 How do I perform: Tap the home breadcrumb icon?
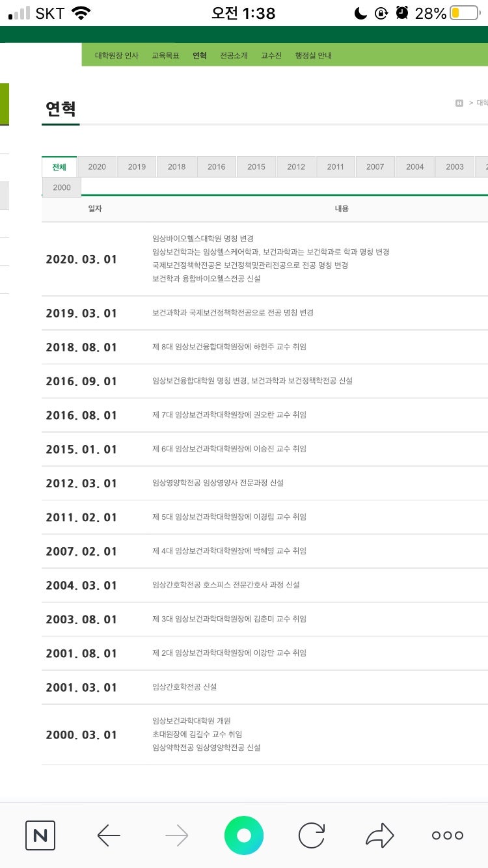pos(459,103)
